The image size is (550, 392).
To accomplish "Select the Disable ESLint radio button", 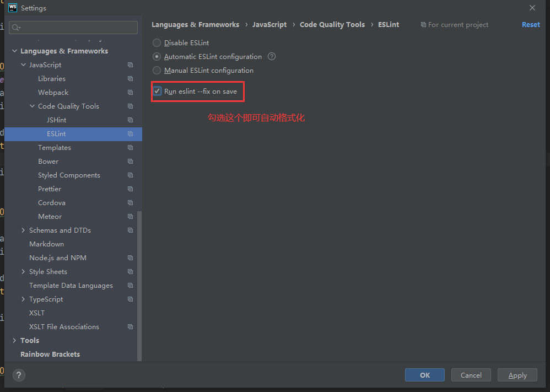I will coord(157,43).
